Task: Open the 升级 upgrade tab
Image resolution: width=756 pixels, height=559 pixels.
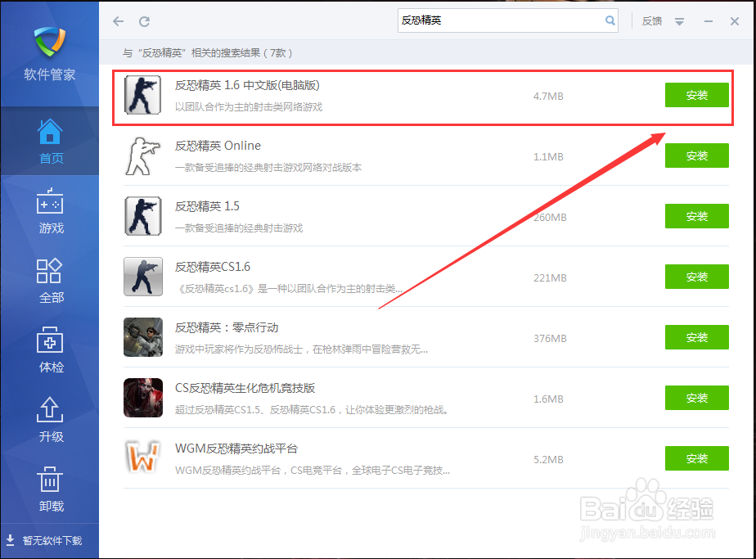Action: pyautogui.click(x=50, y=420)
